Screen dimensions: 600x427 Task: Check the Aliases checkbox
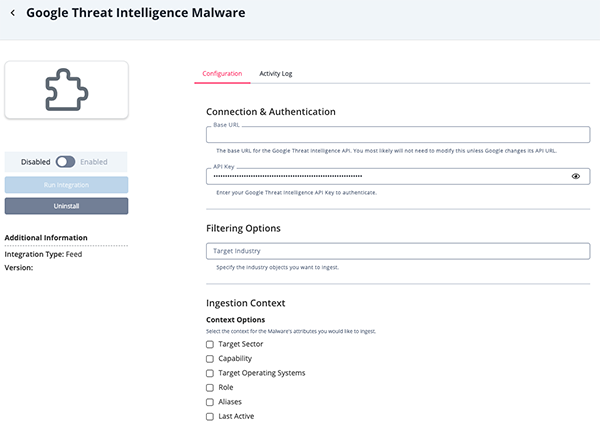[x=210, y=402]
